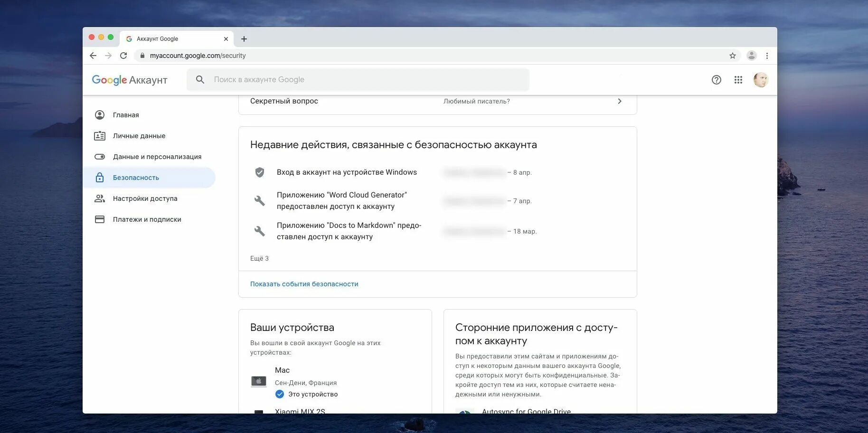Click the Главная person icon

pyautogui.click(x=100, y=115)
